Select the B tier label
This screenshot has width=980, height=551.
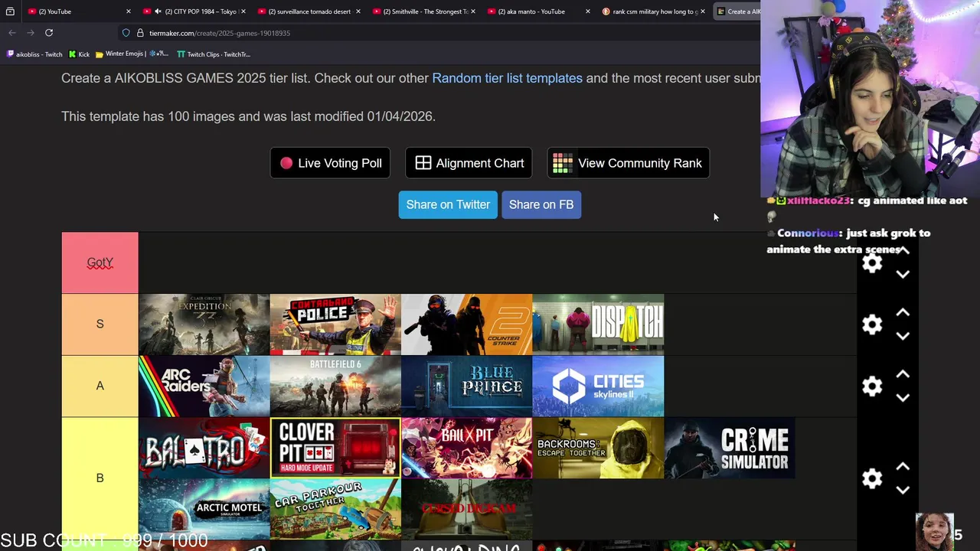click(x=100, y=478)
